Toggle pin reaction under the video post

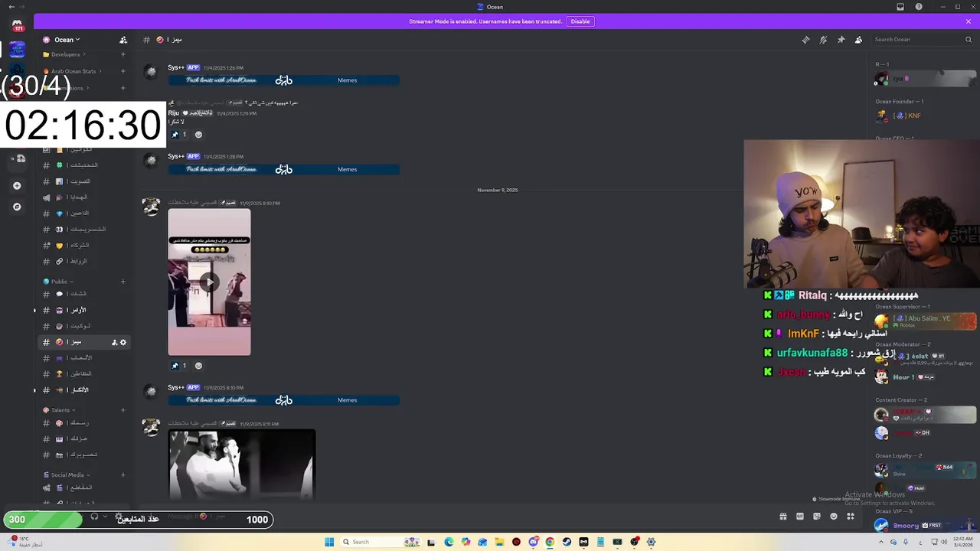(x=179, y=366)
